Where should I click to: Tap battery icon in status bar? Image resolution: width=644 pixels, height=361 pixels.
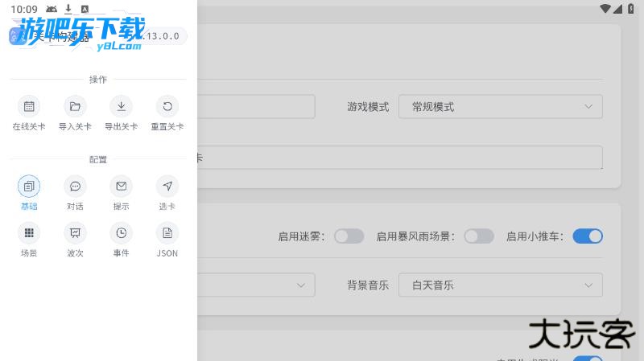(x=631, y=9)
